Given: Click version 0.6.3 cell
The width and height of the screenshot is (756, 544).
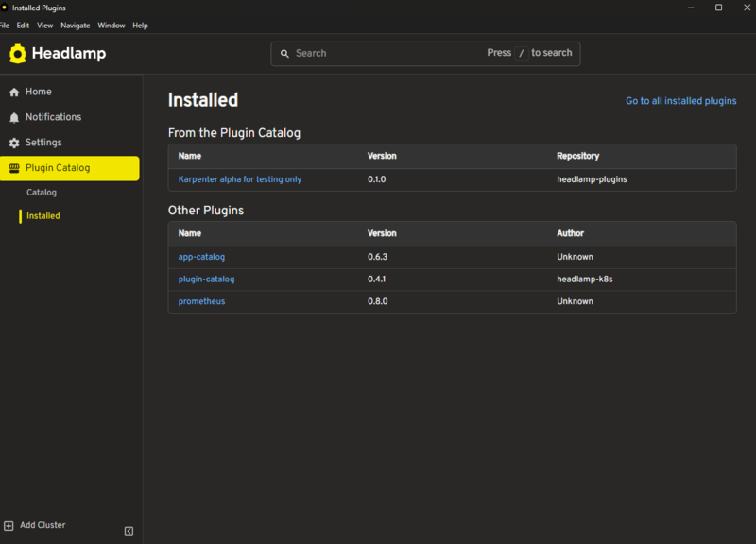Looking at the screenshot, I should (377, 257).
